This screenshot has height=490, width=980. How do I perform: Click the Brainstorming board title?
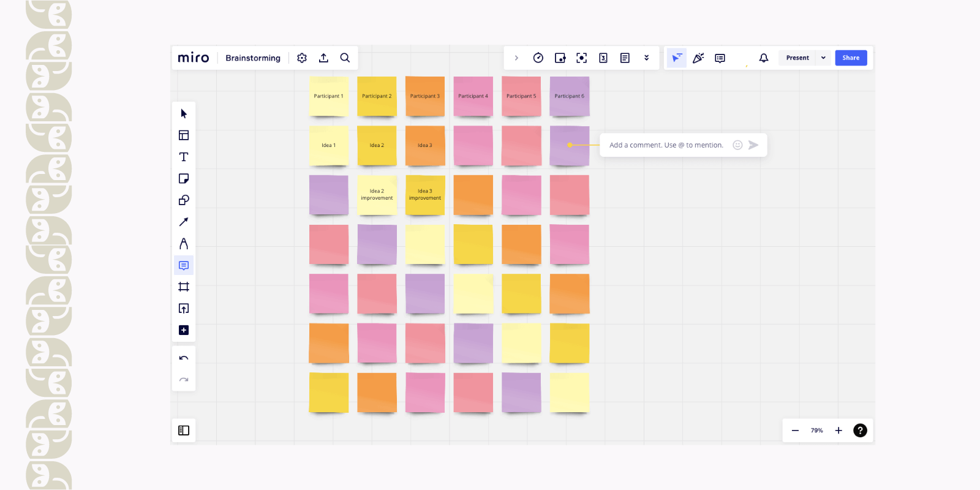click(x=253, y=58)
